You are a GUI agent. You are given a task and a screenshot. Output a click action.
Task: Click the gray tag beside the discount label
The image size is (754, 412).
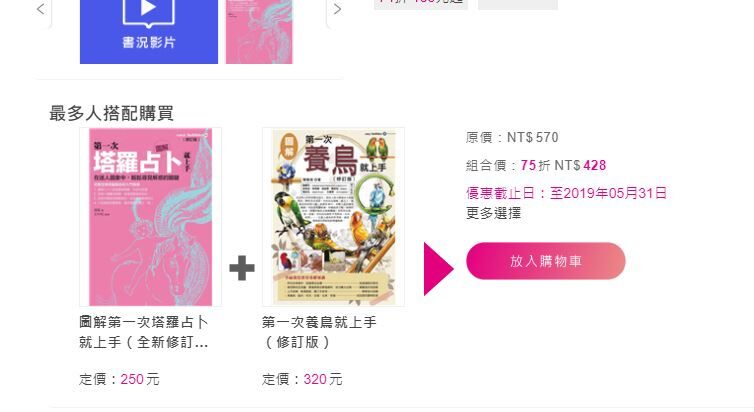click(x=518, y=4)
